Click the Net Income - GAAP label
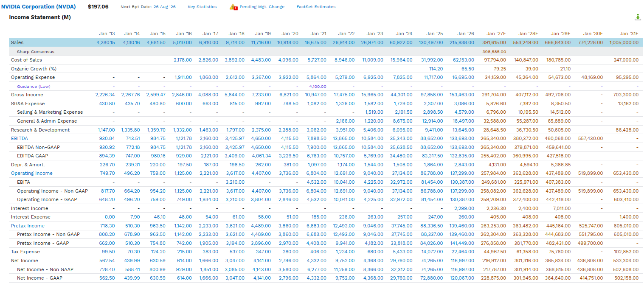Image resolution: width=644 pixels, height=283 pixels. 39,278
